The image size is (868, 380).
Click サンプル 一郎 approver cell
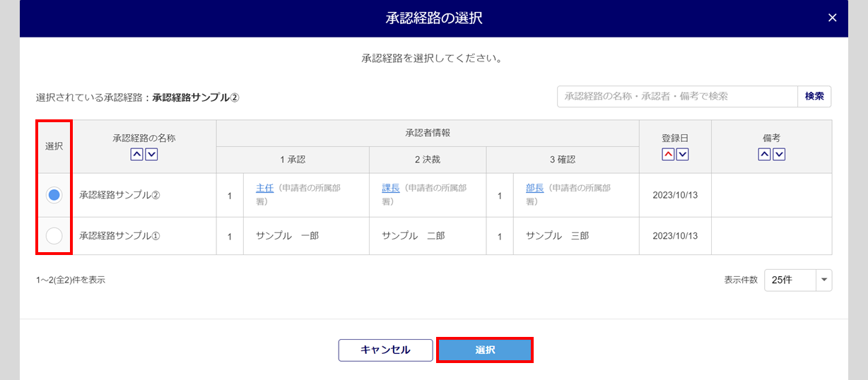(306, 236)
